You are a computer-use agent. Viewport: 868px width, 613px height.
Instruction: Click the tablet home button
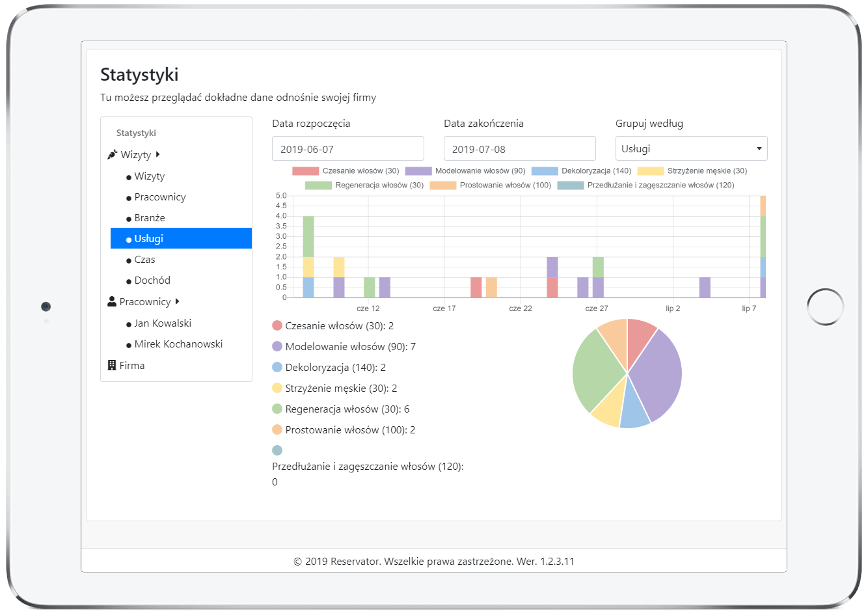point(825,306)
